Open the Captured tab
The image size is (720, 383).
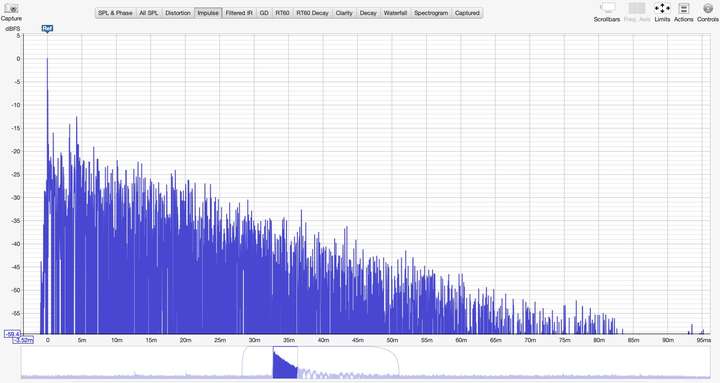pos(467,13)
